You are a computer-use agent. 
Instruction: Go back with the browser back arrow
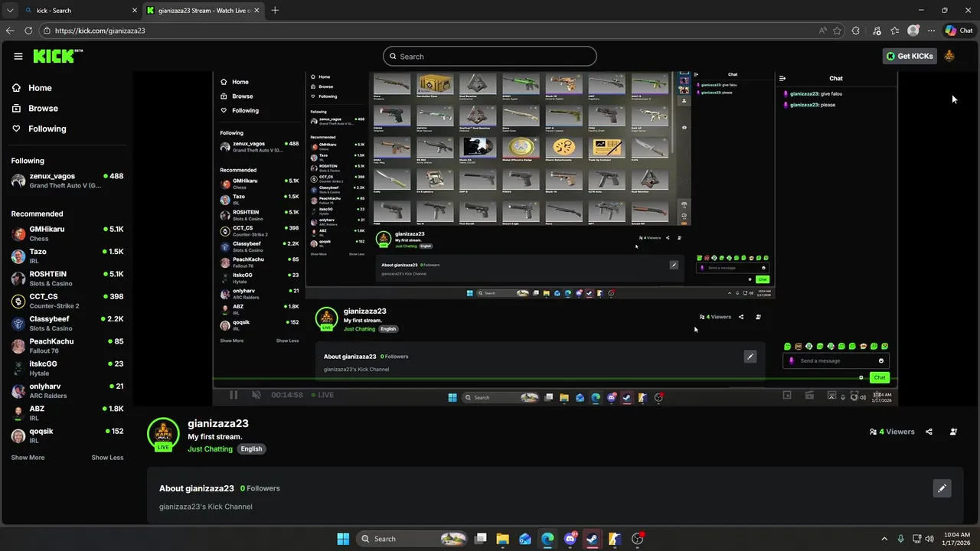click(10, 31)
